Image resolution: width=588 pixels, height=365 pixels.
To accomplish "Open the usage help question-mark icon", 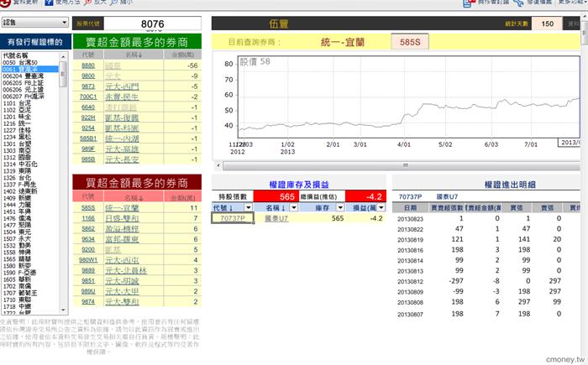I will 49,3.
